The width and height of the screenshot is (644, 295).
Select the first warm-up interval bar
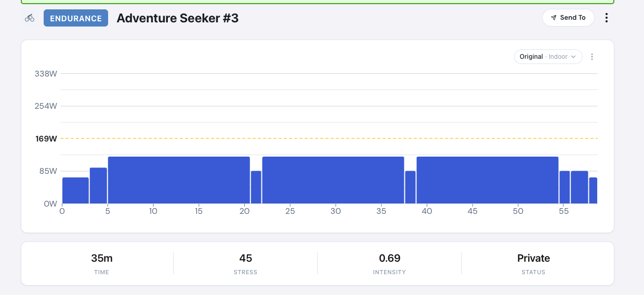tap(75, 190)
